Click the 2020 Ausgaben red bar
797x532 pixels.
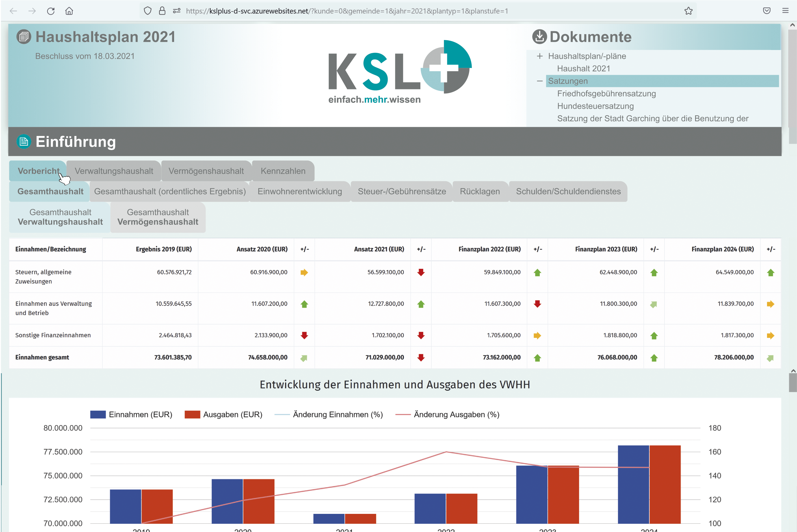pos(259,501)
